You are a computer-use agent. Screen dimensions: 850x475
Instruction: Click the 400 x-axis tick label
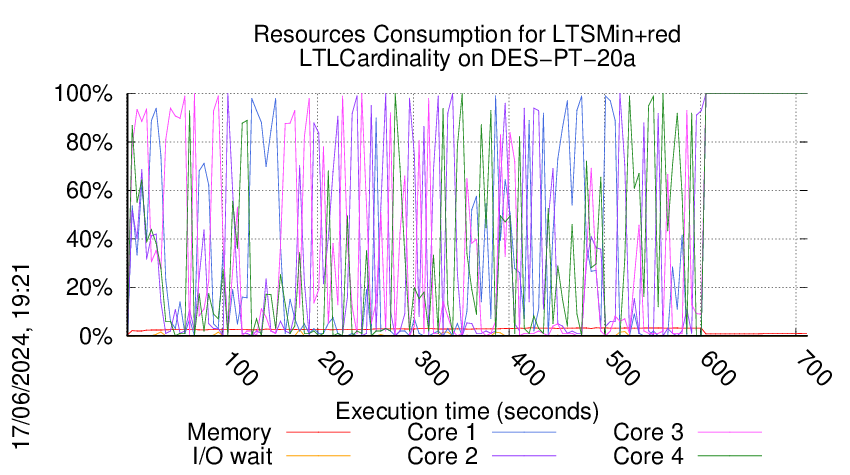(x=527, y=369)
